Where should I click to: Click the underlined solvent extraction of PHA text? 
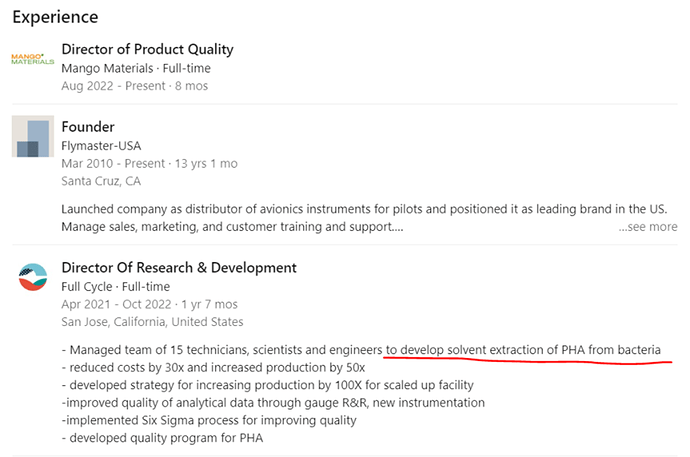pos(523,350)
